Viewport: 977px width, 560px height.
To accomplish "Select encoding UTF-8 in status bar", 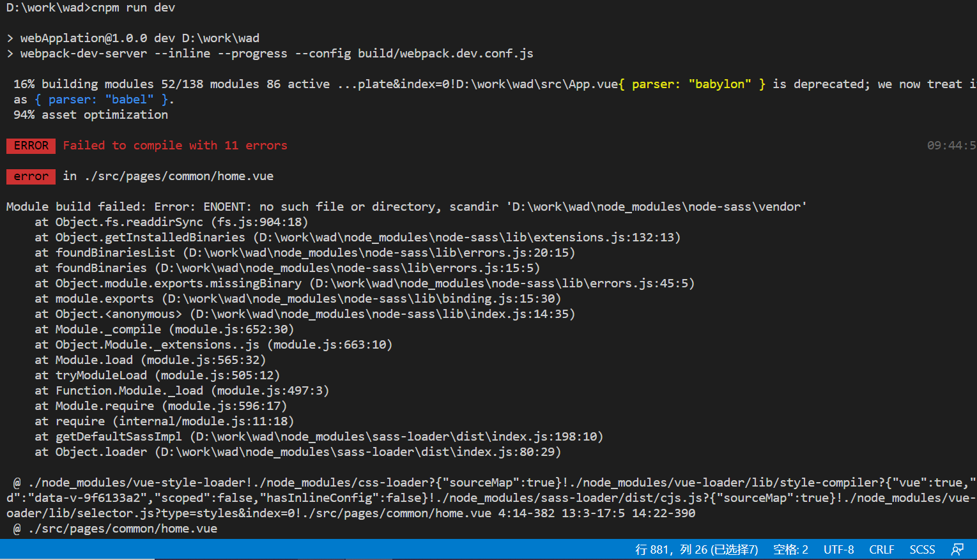I will coord(838,549).
